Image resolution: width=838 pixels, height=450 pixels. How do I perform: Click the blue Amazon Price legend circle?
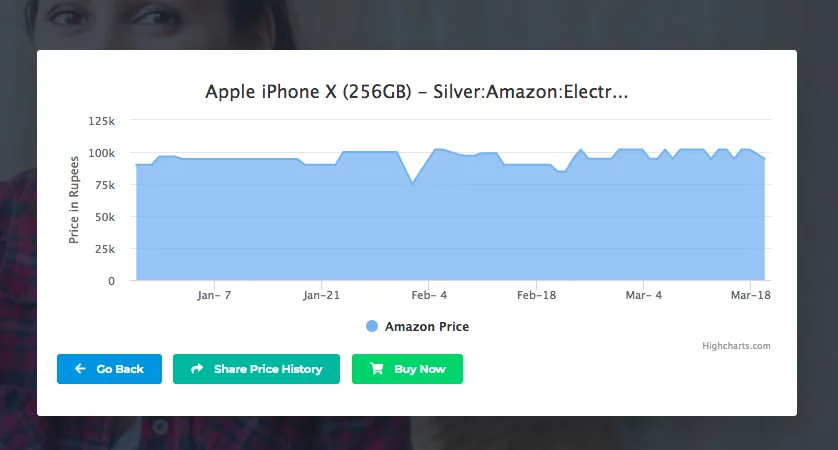point(372,327)
